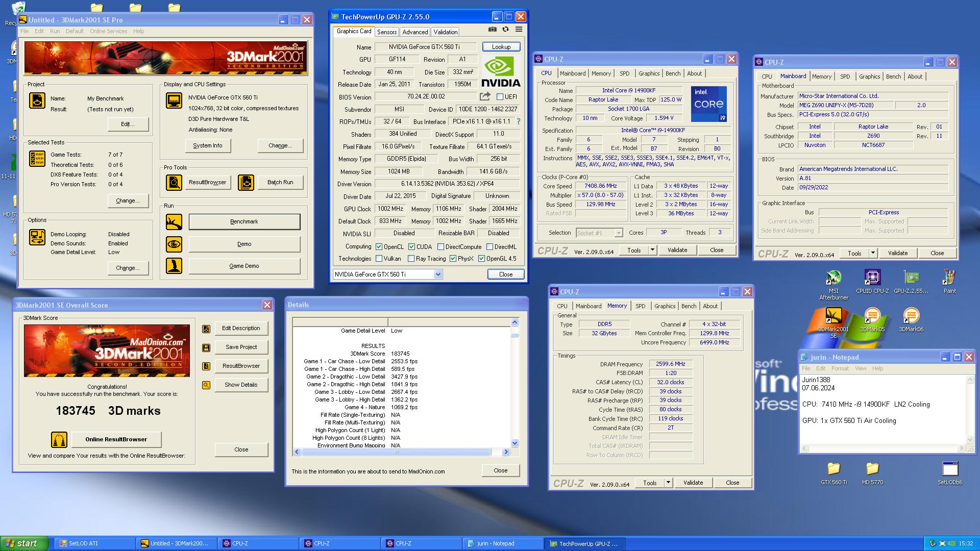Open Online Services menu in 3DMark2001
The width and height of the screenshot is (980, 551).
coord(109,31)
